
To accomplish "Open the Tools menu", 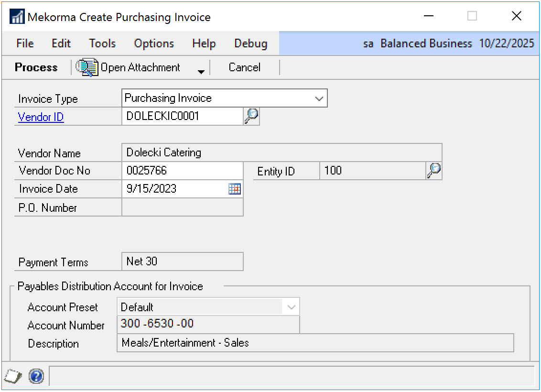I will (x=102, y=44).
